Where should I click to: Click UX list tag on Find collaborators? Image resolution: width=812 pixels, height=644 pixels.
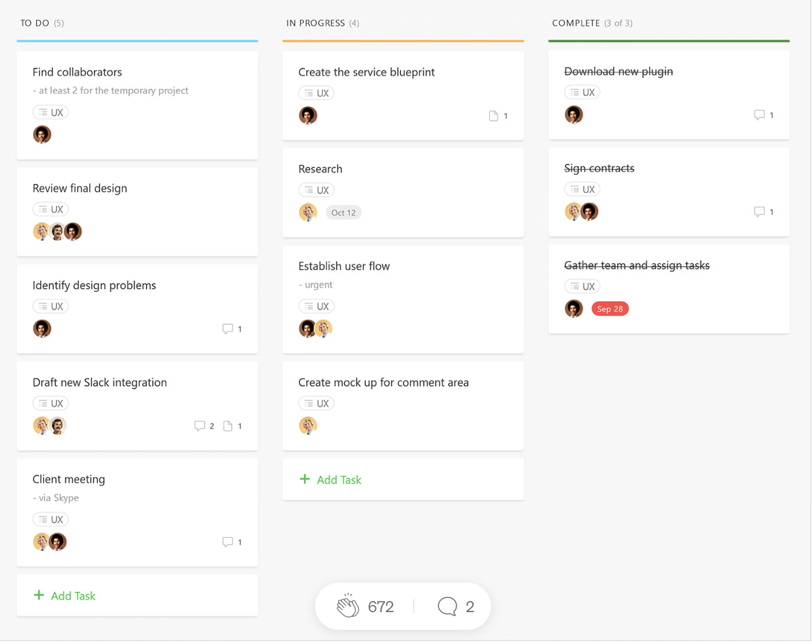[x=51, y=112]
